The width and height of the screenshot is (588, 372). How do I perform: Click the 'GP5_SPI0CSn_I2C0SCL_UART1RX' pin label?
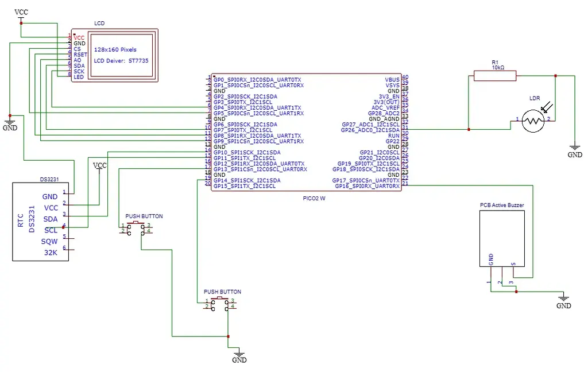(x=259, y=113)
